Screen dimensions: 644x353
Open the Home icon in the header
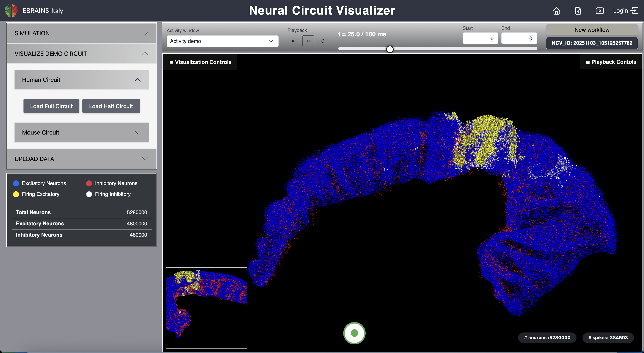(x=557, y=11)
